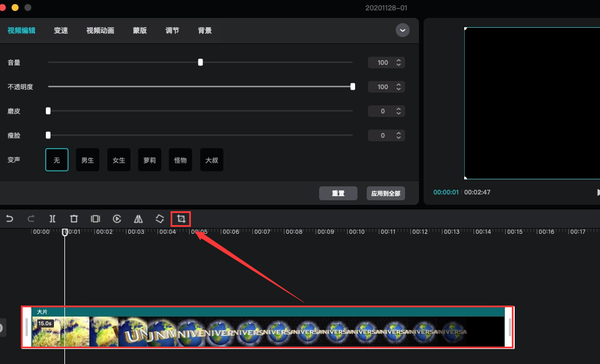Click the clip's left trim handle

[26, 327]
